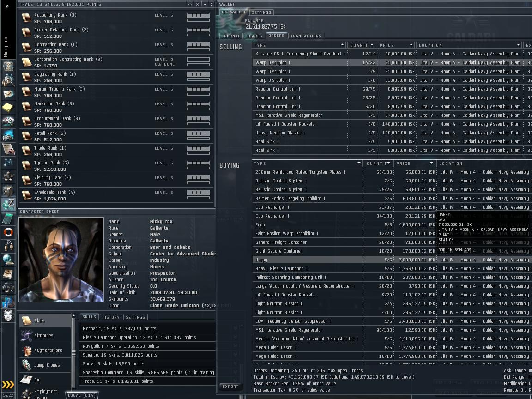
Task: Select 'Heavy Missile Launcher II' buy order row
Action: (392, 268)
